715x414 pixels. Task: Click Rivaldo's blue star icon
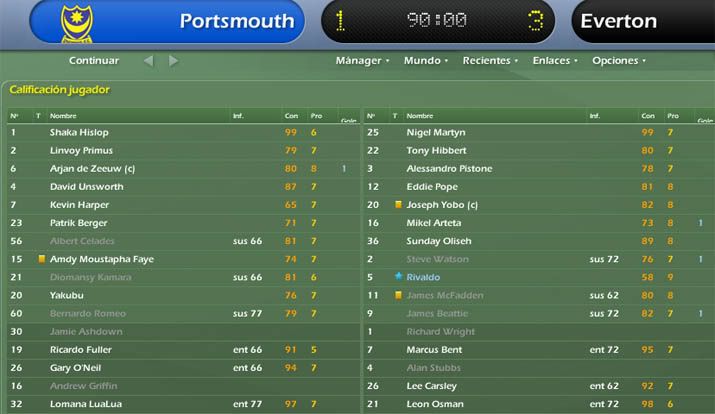point(399,276)
